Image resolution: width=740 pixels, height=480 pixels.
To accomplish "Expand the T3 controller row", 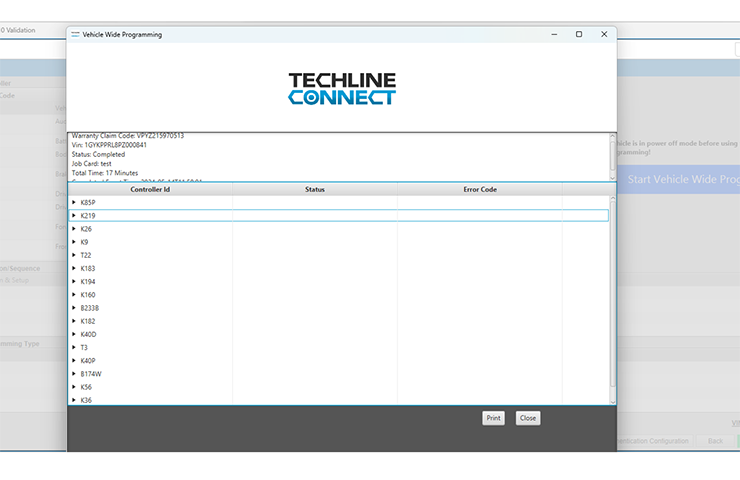I will (x=74, y=348).
